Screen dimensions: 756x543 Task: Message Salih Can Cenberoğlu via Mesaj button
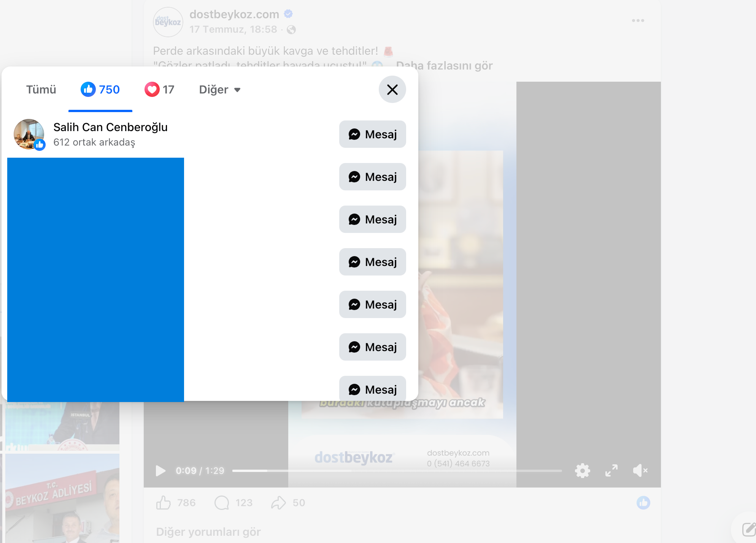click(372, 134)
